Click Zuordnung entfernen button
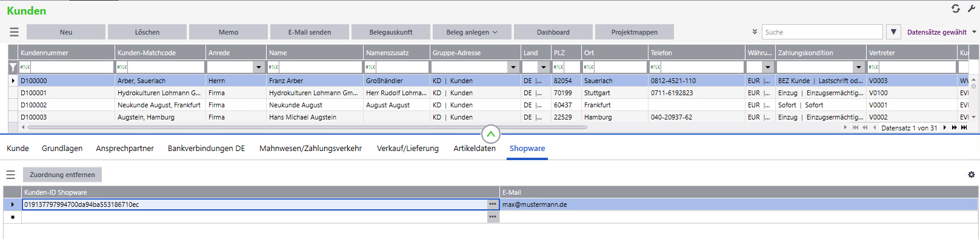Image resolution: width=980 pixels, height=239 pixels. (x=62, y=175)
